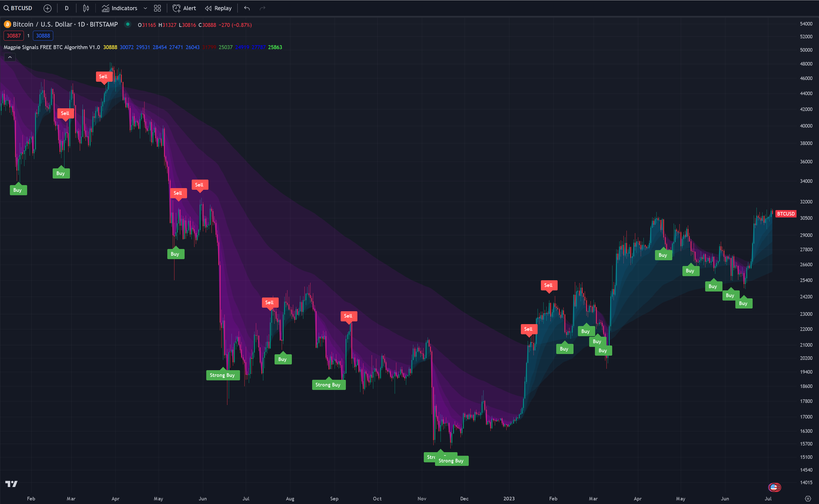Click the blue 30888 buy price button
819x504 pixels.
[43, 36]
